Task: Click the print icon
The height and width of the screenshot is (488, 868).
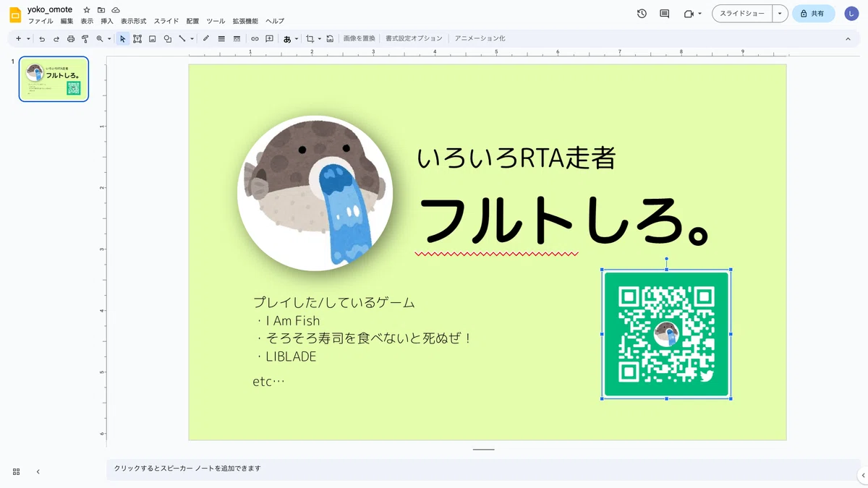Action: click(x=71, y=38)
